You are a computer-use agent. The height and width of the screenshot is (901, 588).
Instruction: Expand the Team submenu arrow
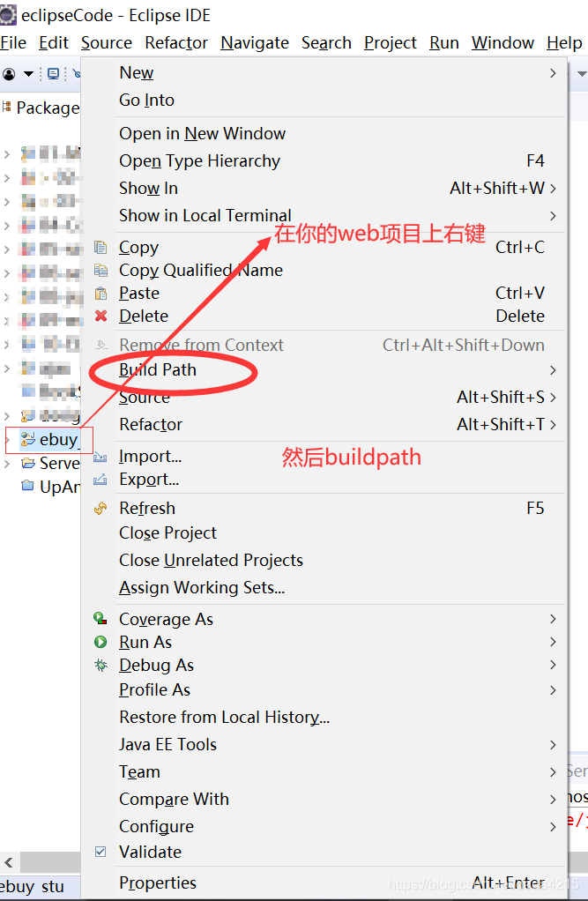point(553,771)
